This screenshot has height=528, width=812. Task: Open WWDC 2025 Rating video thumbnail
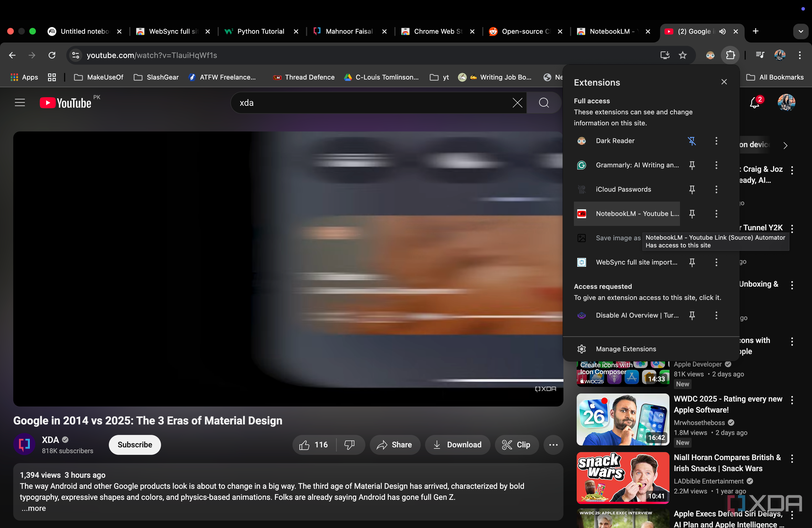(x=623, y=419)
